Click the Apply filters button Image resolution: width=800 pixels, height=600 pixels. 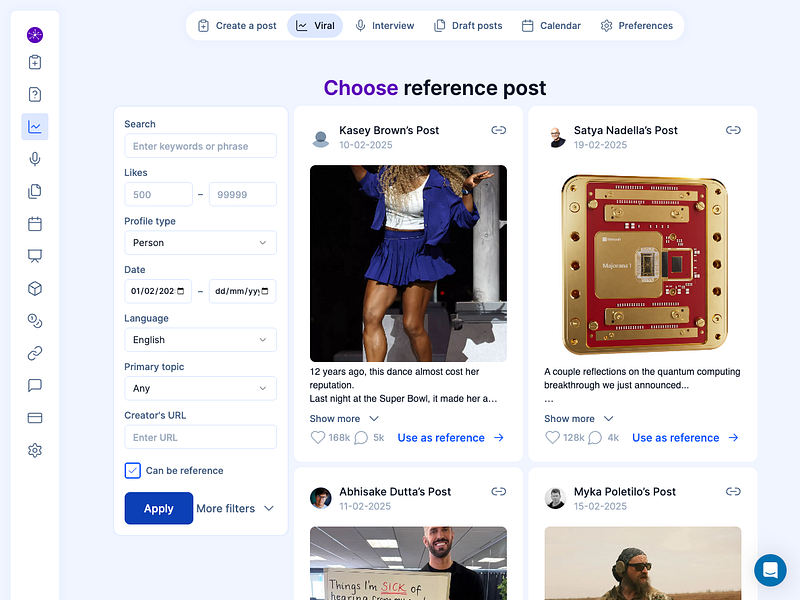(159, 508)
